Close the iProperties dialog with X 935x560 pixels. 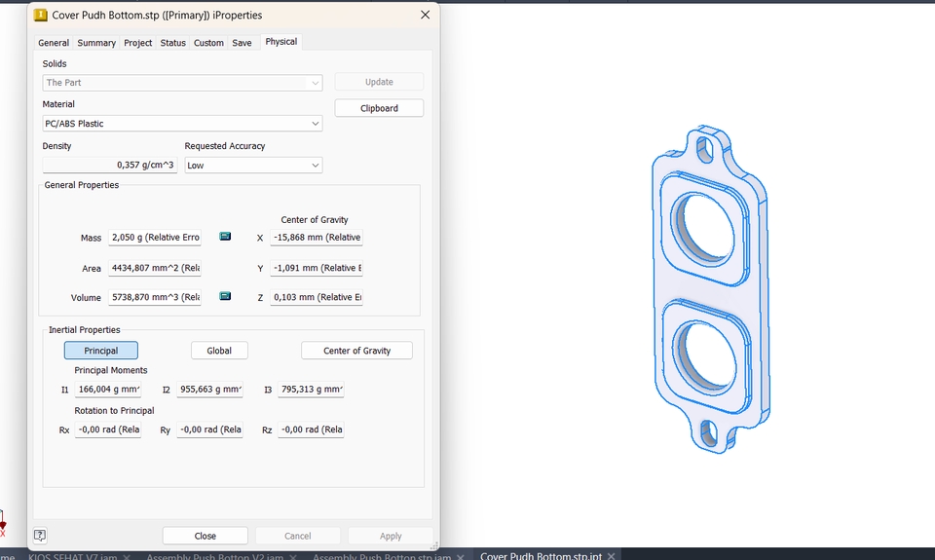pos(426,15)
